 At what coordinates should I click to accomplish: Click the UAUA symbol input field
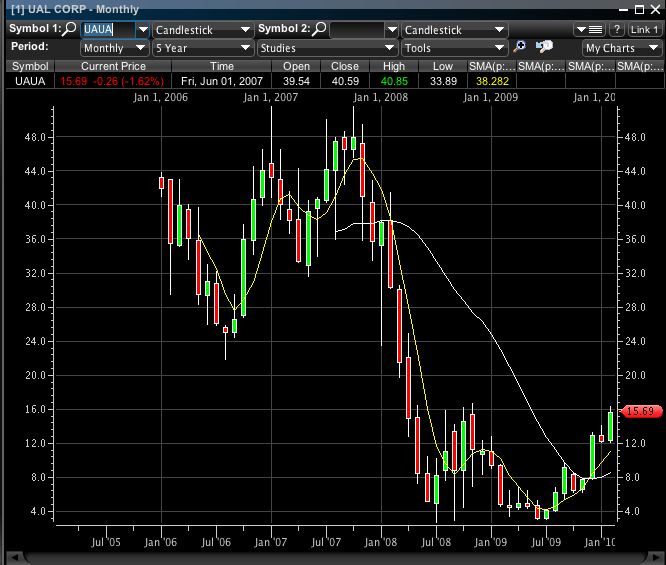pyautogui.click(x=106, y=30)
